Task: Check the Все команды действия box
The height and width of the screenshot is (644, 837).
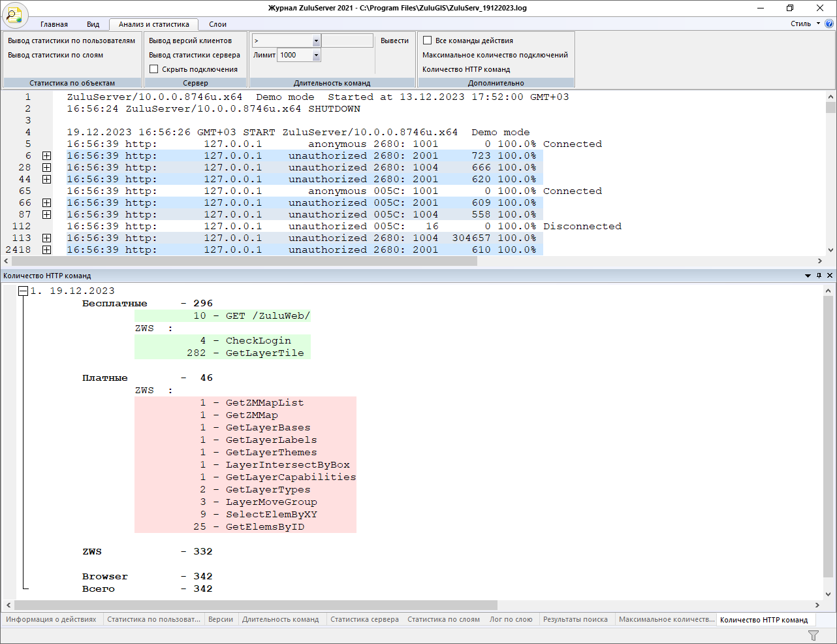Action: tap(428, 40)
